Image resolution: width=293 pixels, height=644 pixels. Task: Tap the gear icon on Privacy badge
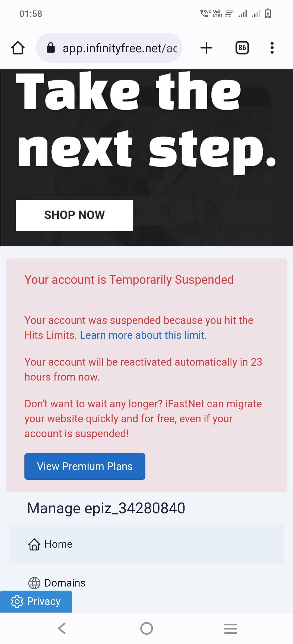pos(17,601)
